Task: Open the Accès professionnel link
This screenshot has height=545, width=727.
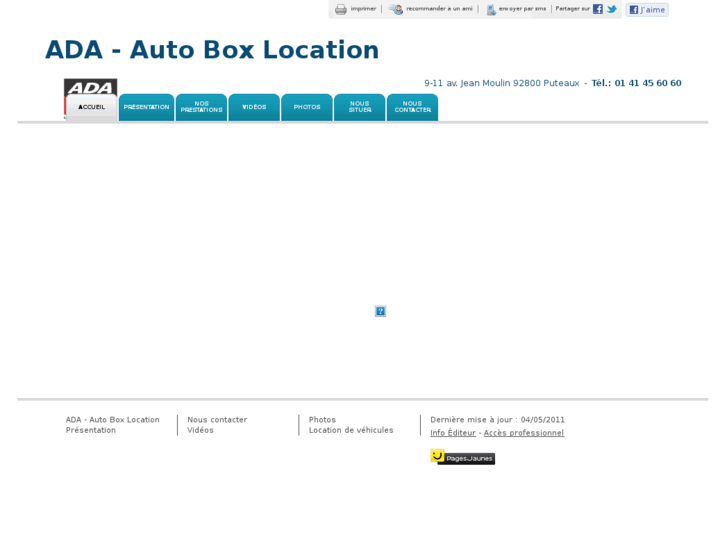Action: (x=524, y=433)
